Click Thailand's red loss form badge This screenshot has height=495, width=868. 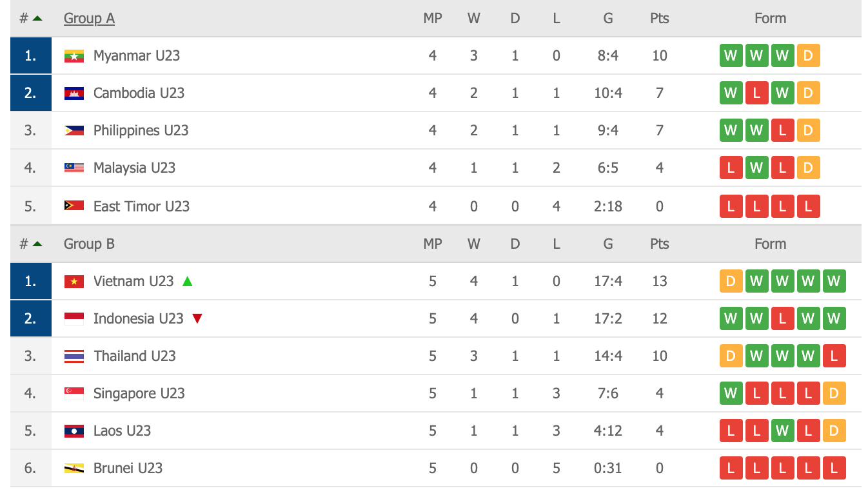tap(834, 356)
